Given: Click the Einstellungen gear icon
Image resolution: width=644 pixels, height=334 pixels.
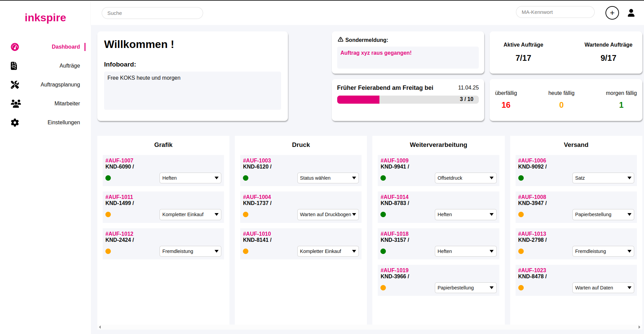Looking at the screenshot, I should (x=15, y=123).
